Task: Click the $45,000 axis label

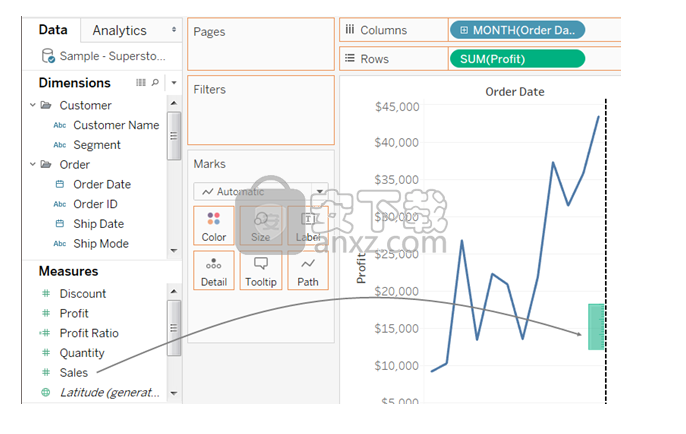Action: click(x=397, y=107)
